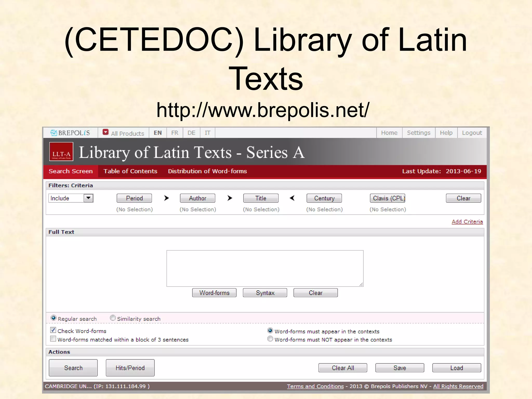
Task: Click inside the Full Text search box
Action: click(x=265, y=268)
